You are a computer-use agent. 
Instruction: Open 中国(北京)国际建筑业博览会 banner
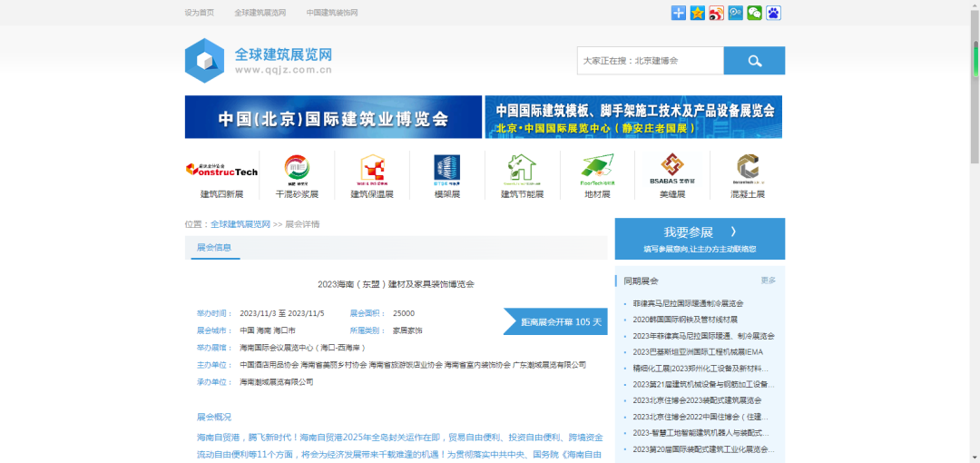tap(333, 117)
